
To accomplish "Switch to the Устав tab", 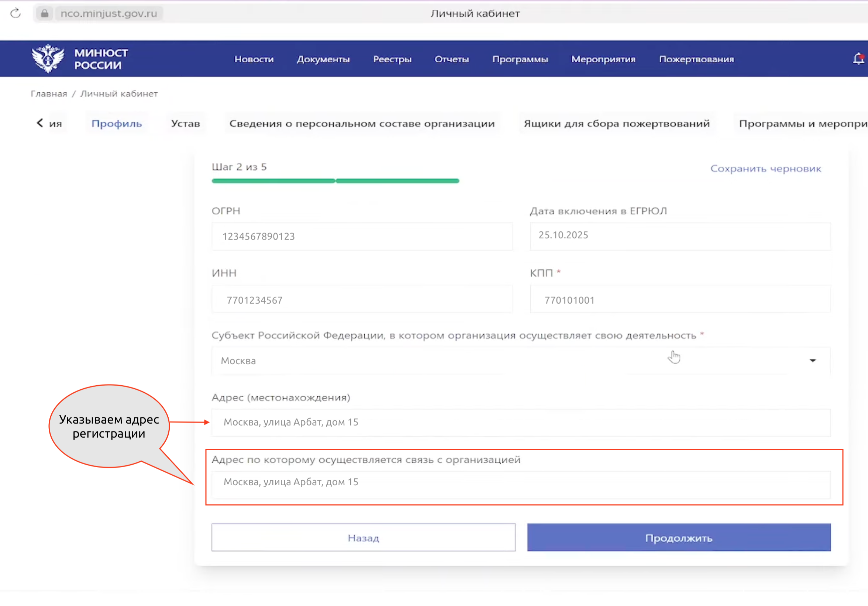I will [x=185, y=123].
